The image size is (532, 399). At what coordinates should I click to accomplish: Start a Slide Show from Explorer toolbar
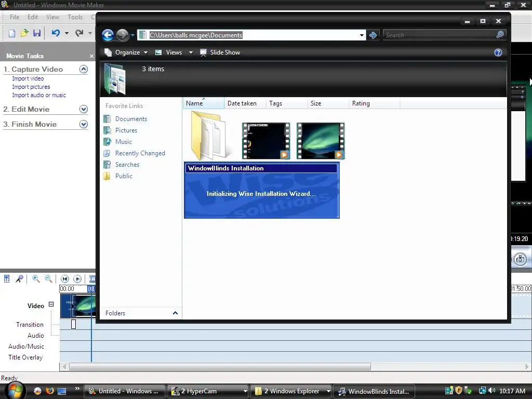tap(220, 52)
